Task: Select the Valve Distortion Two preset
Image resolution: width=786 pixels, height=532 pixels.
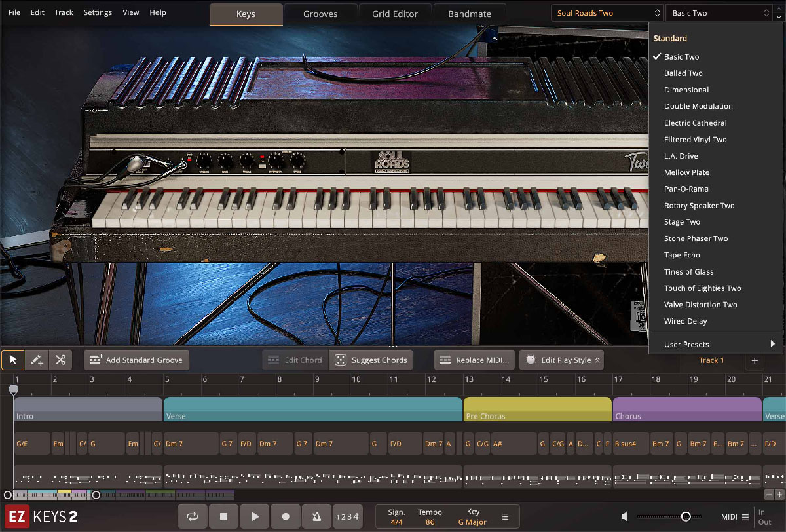Action: [717, 305]
